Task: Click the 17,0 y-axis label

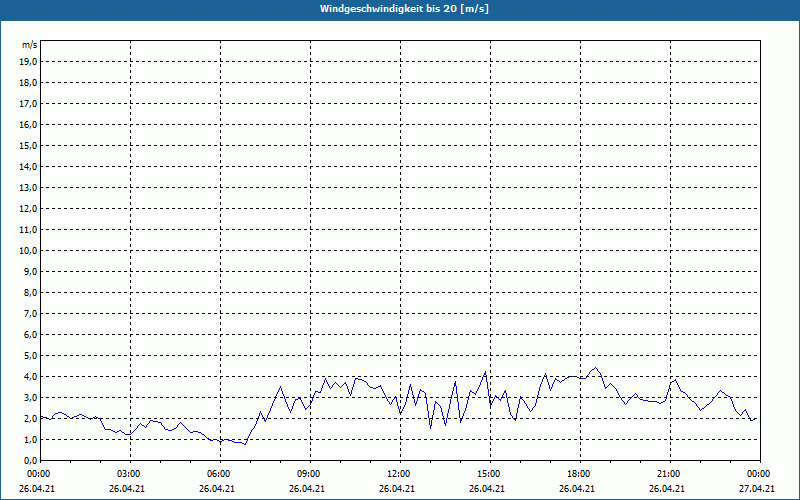Action: point(28,104)
